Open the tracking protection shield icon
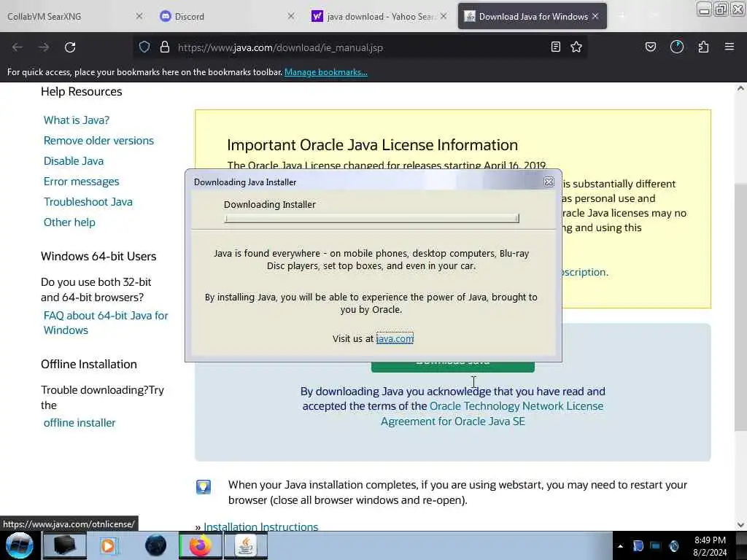This screenshot has width=747, height=560. pos(144,47)
